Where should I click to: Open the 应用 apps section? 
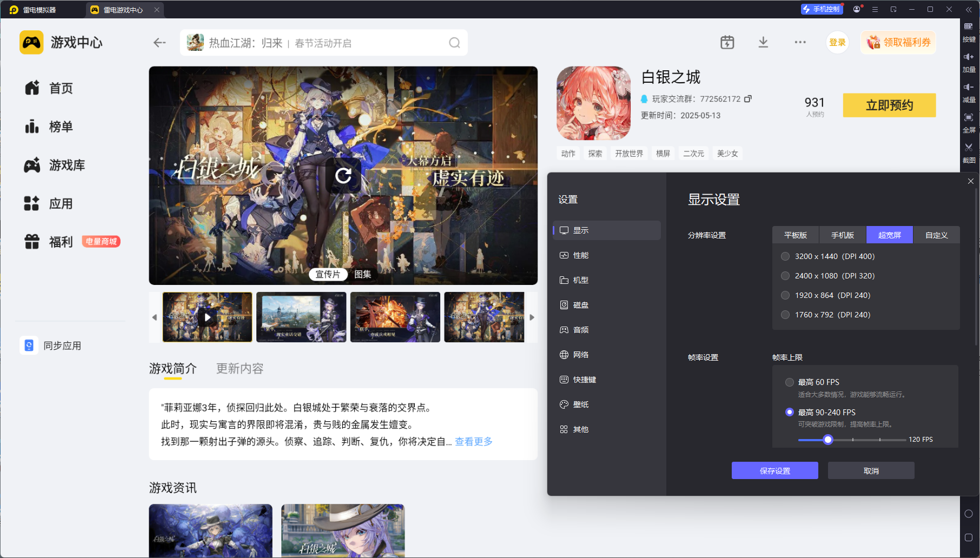[49, 203]
